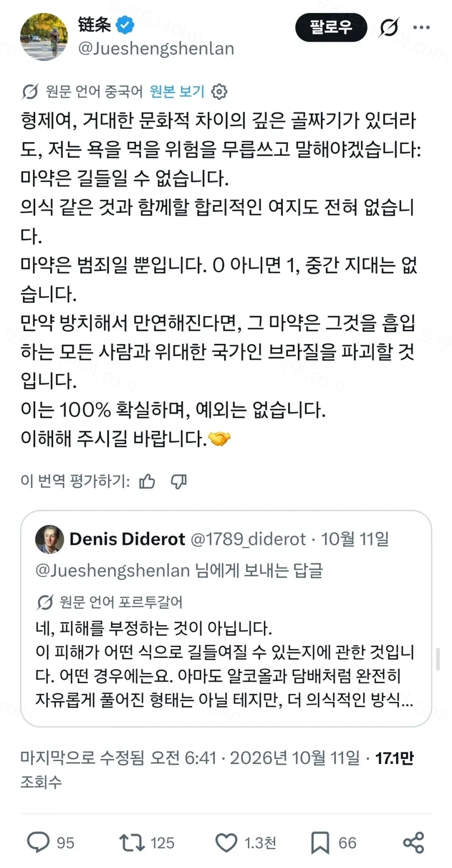Viewport: 452px width, 868px height.
Task: Share the post via share icon
Action: click(x=413, y=842)
